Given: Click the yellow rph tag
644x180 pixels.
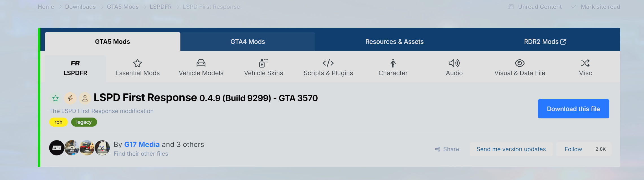Looking at the screenshot, I should (x=58, y=122).
